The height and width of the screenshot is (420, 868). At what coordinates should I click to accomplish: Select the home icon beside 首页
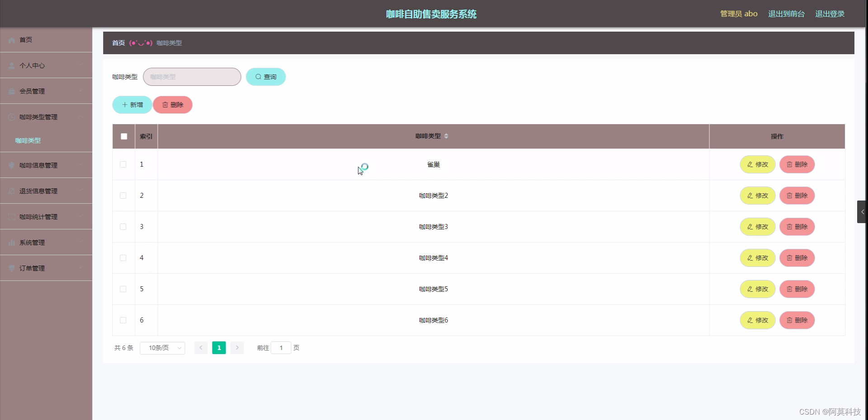click(x=11, y=40)
